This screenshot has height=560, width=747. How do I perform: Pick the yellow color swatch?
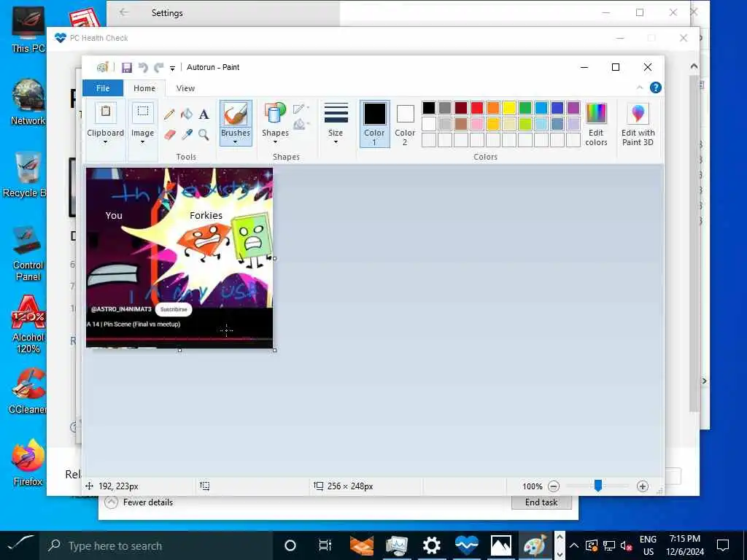[x=509, y=108]
